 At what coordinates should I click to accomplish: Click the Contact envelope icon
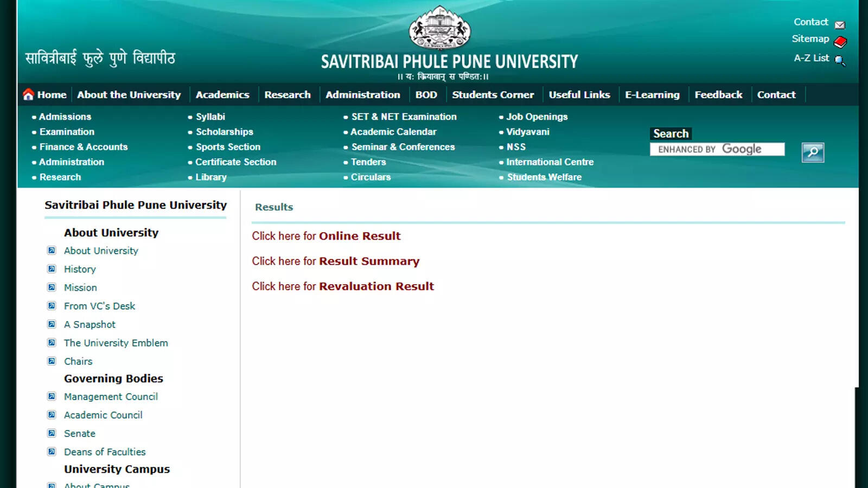tap(840, 24)
